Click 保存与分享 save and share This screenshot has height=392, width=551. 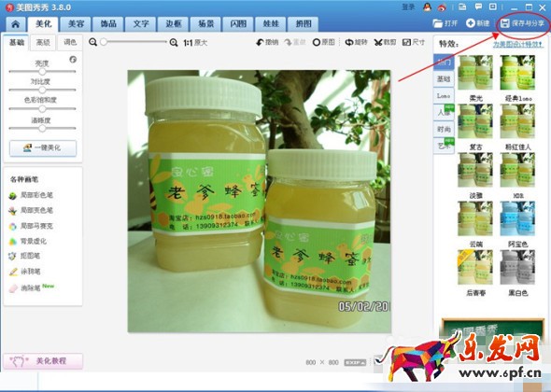(x=523, y=23)
